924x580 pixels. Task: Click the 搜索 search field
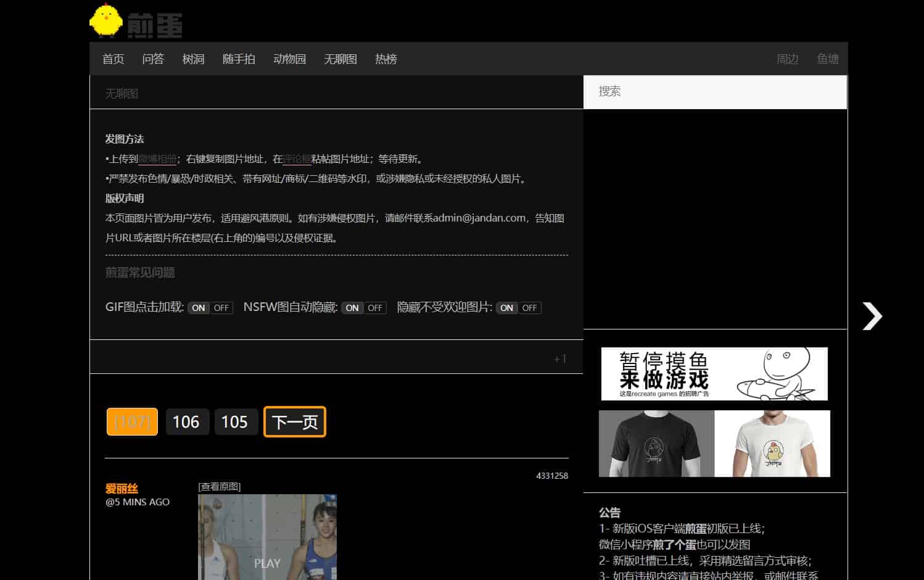point(716,92)
